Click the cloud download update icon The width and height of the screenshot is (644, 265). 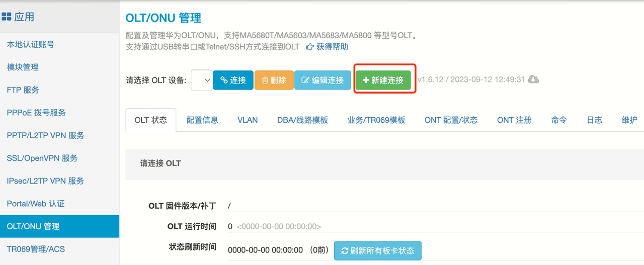click(533, 80)
